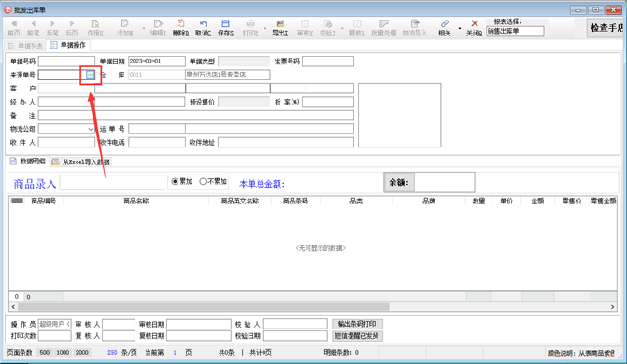627x364 pixels.
Task: Expand the 打印 dropdown arrow
Action: pyautogui.click(x=265, y=28)
